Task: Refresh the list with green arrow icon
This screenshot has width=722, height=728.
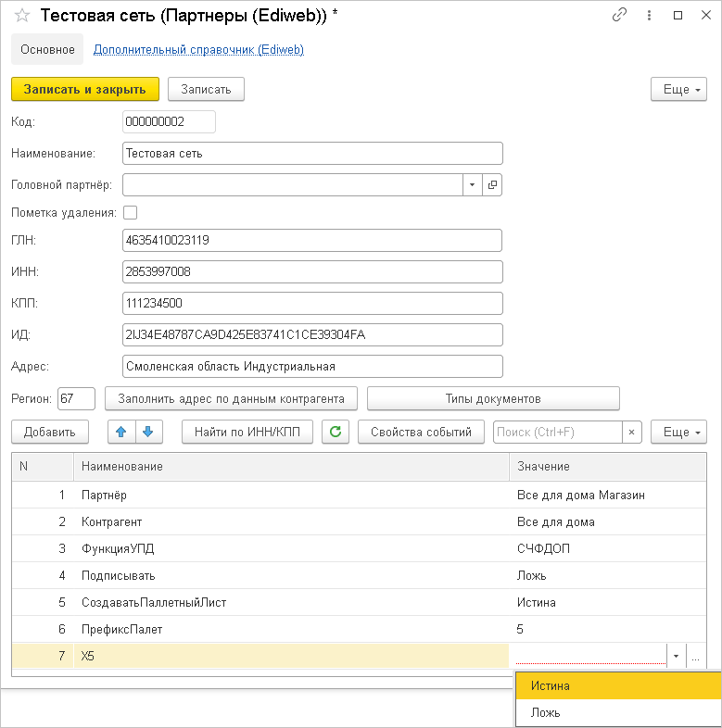Action: click(336, 432)
